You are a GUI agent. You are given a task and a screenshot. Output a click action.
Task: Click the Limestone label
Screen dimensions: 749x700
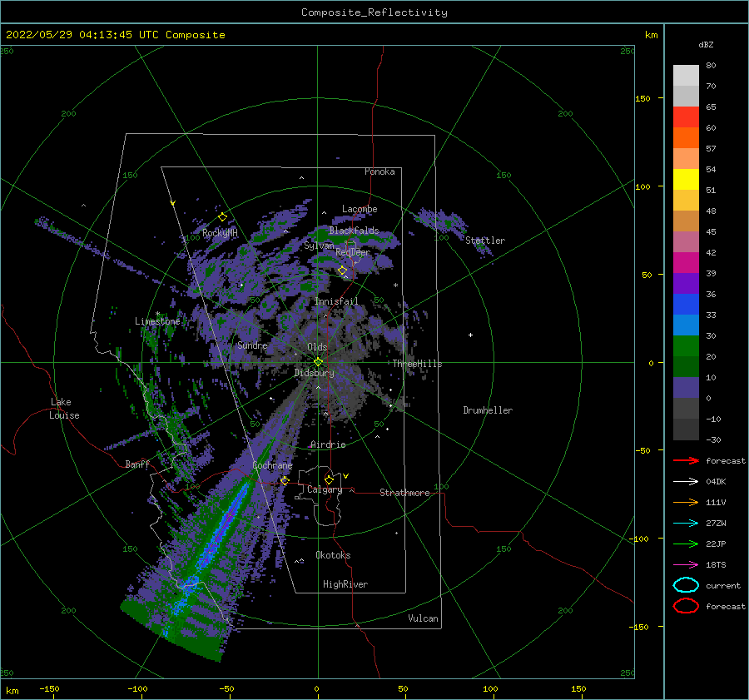coord(157,321)
